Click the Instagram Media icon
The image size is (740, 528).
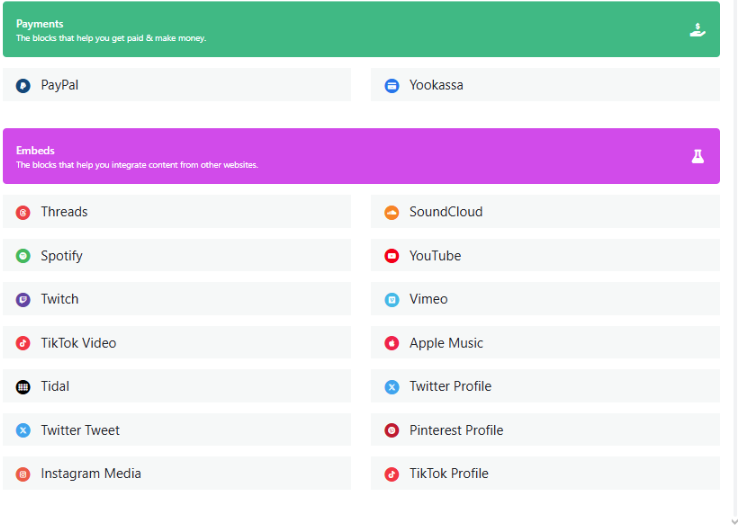click(x=23, y=474)
